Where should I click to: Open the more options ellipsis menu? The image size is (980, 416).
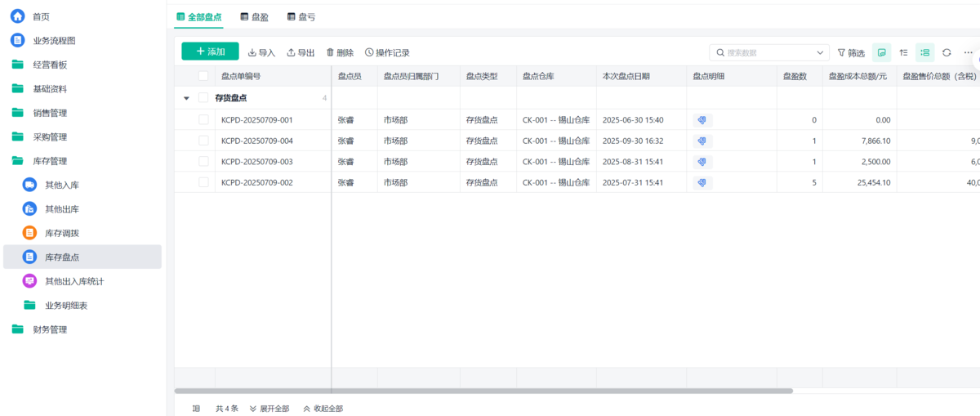(968, 52)
